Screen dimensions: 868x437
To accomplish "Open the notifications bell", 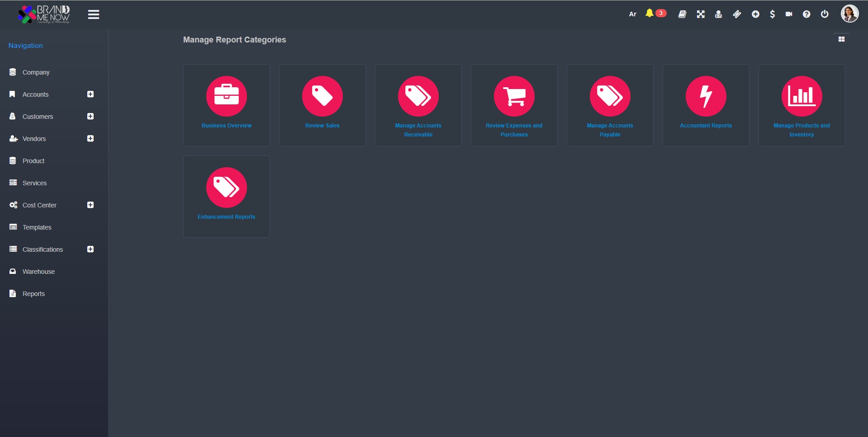I will click(x=650, y=14).
